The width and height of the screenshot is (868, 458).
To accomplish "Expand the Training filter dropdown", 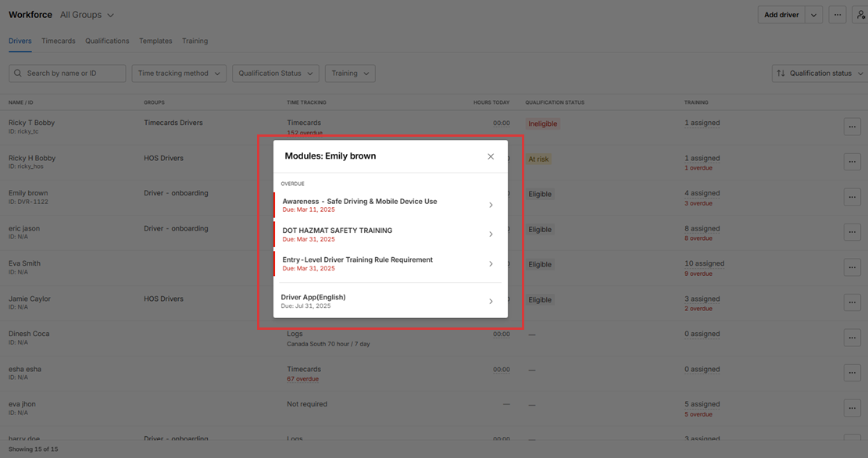I will [x=349, y=73].
